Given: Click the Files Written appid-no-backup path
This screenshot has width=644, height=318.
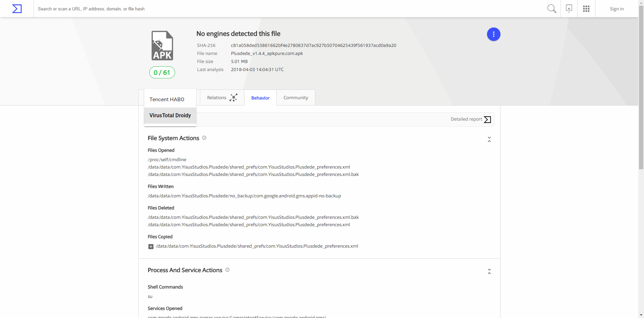Looking at the screenshot, I should [x=244, y=196].
